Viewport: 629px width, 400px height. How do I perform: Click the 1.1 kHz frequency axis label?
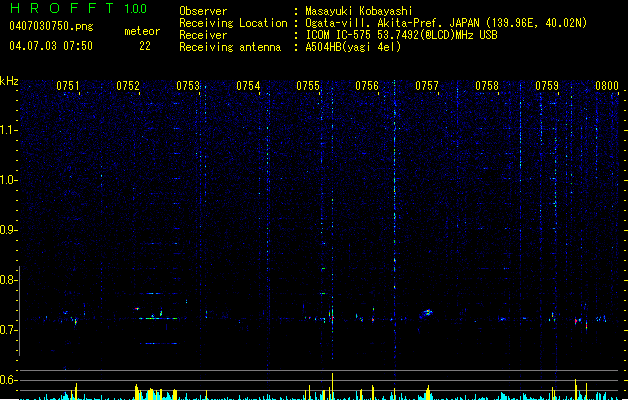click(8, 130)
